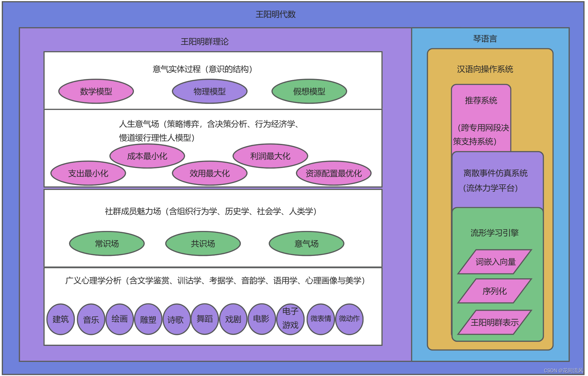Viewport: 588px width, 376px height.
Task: Click the green 假想模型 ellipse
Action: [309, 91]
